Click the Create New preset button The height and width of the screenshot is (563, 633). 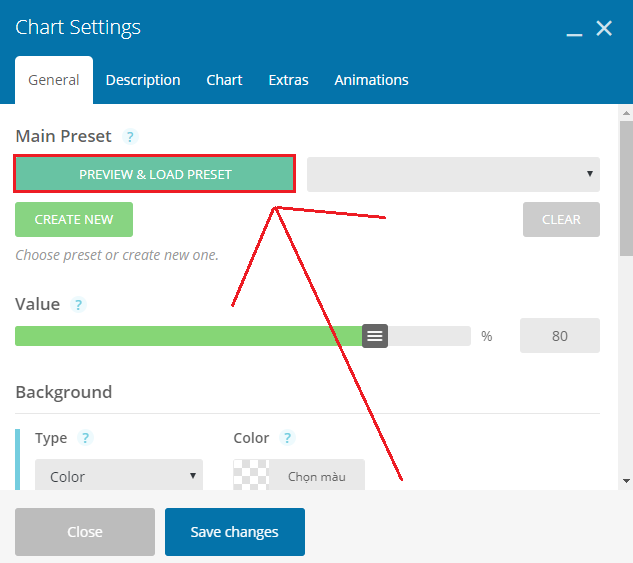coord(74,220)
